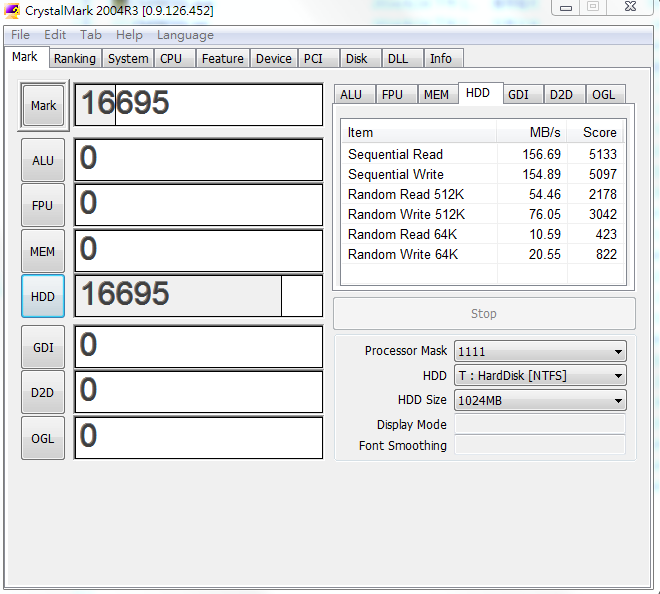This screenshot has width=660, height=594.
Task: Show the MEM results tab
Action: 436,95
